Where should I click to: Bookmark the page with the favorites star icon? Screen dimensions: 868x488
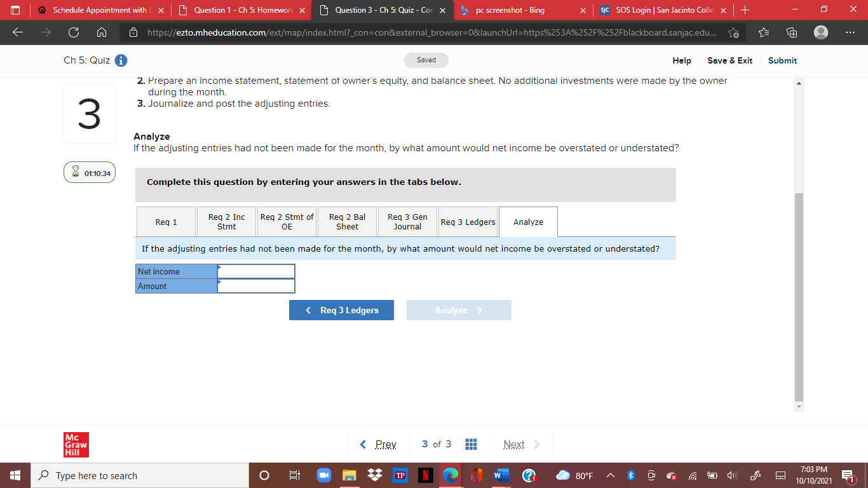[x=734, y=32]
